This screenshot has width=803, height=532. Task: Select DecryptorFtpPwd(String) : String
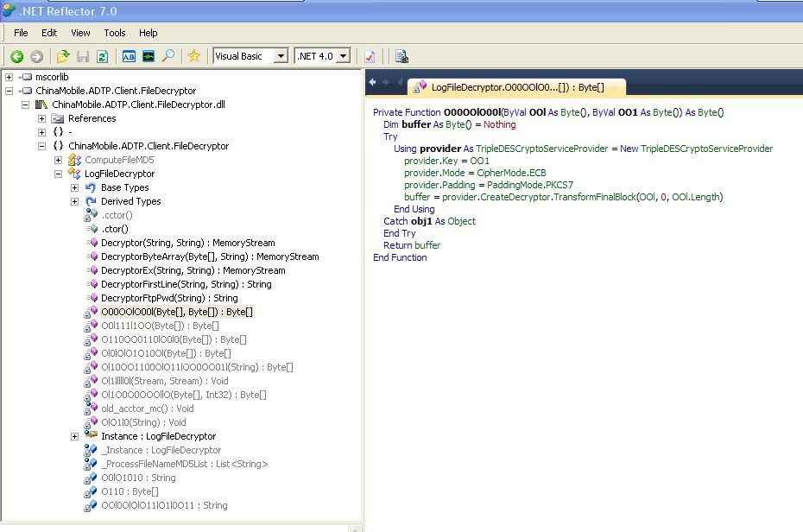pos(169,298)
